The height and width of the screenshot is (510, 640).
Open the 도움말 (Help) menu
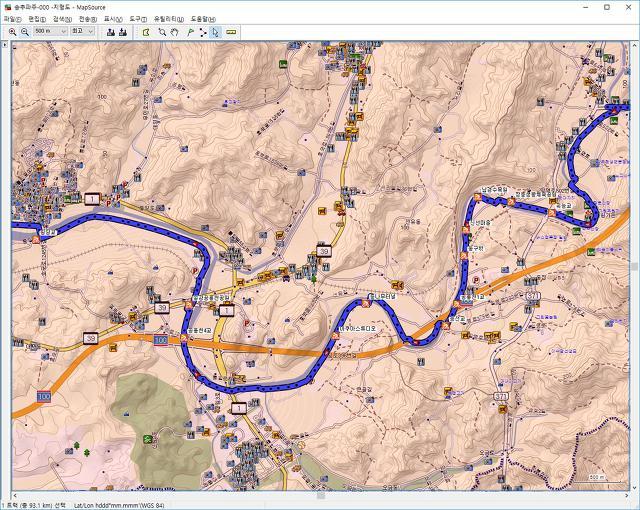(203, 19)
